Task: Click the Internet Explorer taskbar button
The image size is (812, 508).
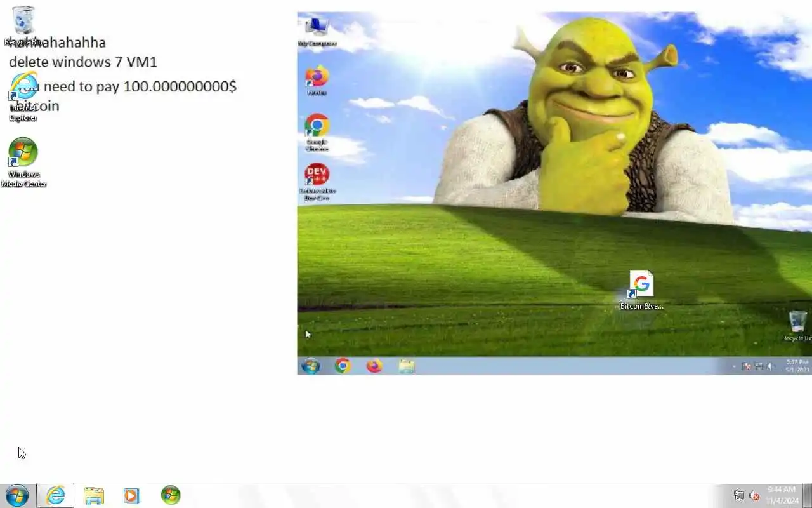Action: point(55,495)
